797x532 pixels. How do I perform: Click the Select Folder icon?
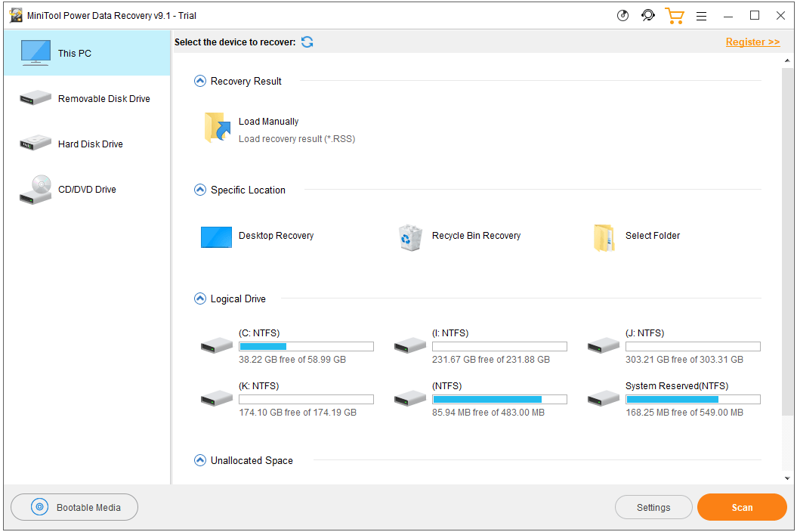tap(604, 237)
